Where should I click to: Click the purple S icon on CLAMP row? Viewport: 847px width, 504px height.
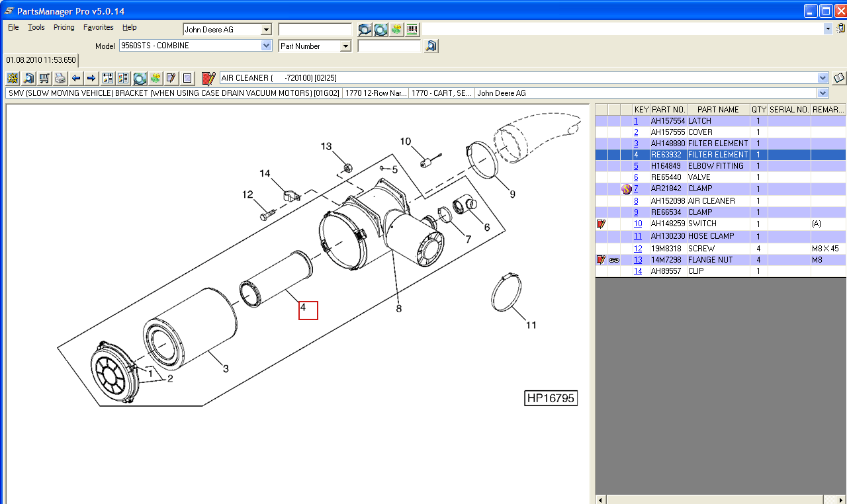click(x=626, y=189)
